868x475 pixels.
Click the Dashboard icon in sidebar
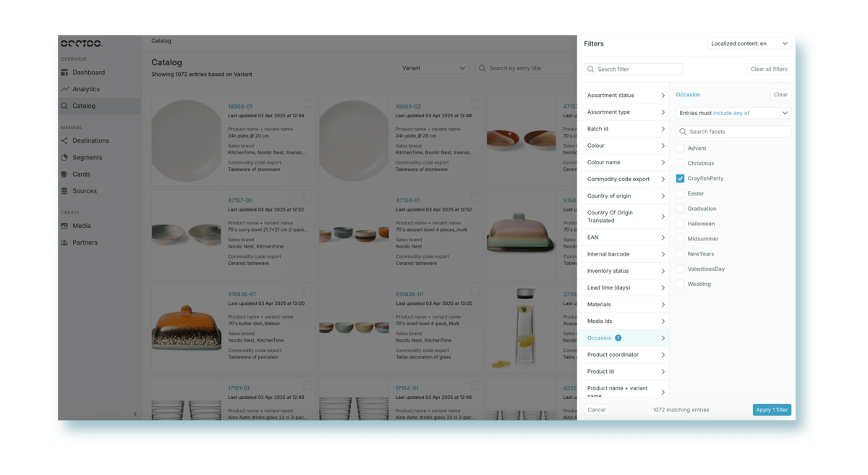pyautogui.click(x=64, y=72)
